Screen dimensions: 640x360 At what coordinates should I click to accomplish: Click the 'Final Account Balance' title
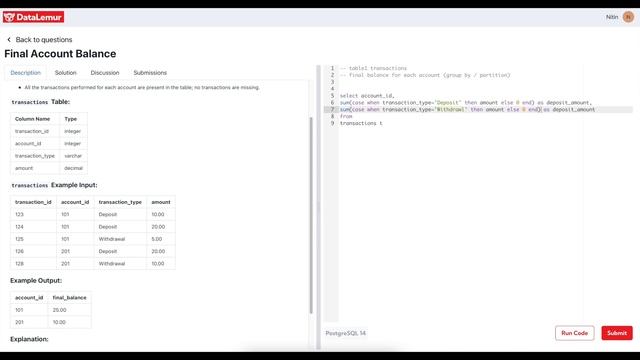60,53
